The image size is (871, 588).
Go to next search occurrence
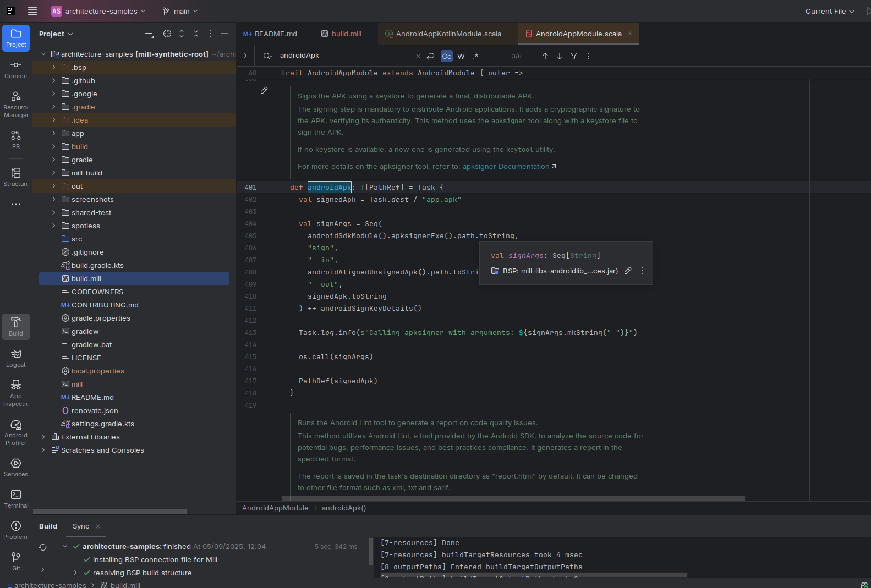click(560, 56)
